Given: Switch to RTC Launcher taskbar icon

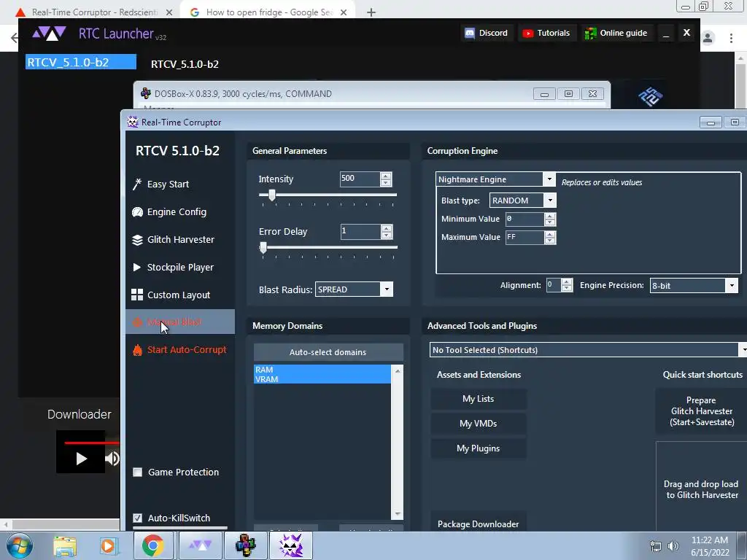Looking at the screenshot, I should 200,545.
